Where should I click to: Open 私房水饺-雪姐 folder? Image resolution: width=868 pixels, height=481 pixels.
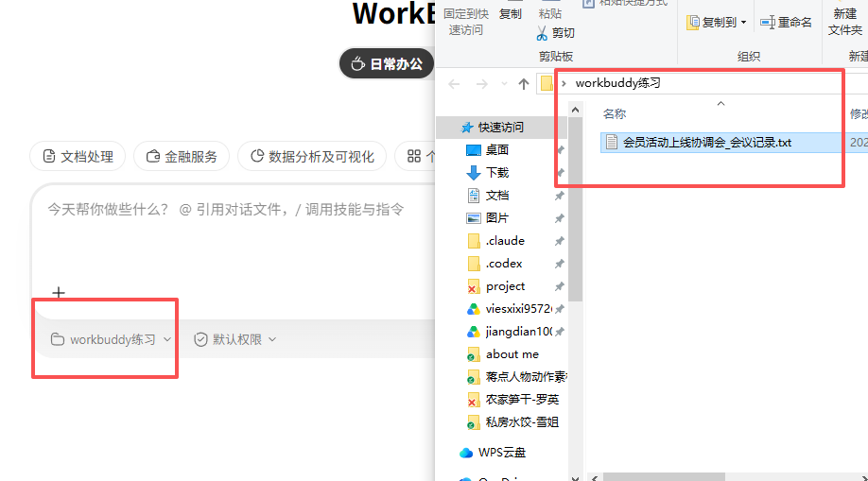(x=522, y=422)
